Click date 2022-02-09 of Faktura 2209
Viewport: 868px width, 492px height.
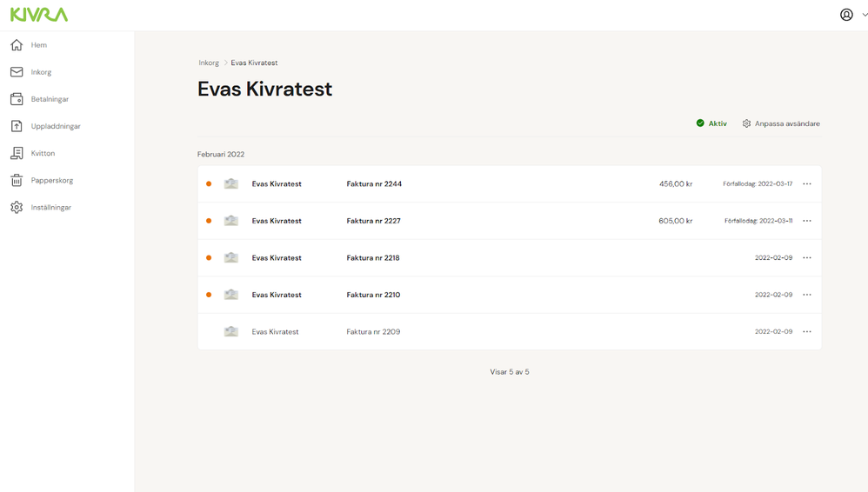(x=773, y=331)
